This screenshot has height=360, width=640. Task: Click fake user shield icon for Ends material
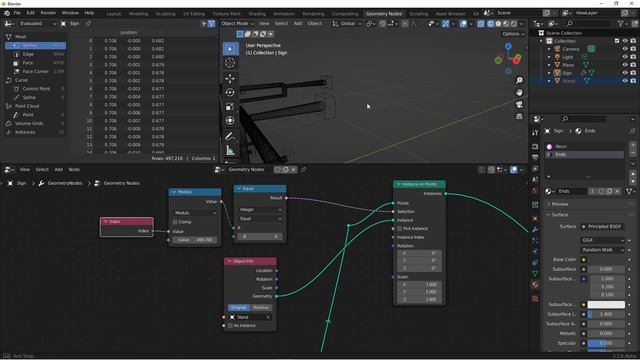[601, 191]
